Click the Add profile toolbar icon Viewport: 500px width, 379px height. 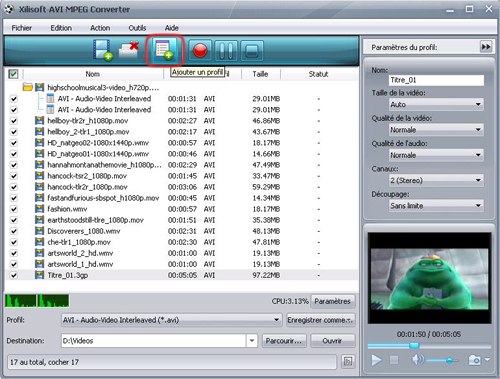165,51
